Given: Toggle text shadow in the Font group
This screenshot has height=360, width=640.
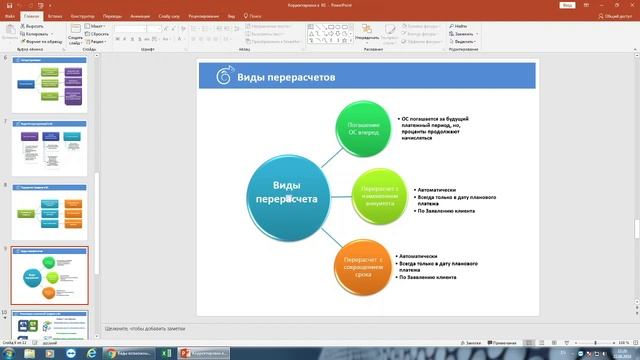Looking at the screenshot, I should coord(140,39).
